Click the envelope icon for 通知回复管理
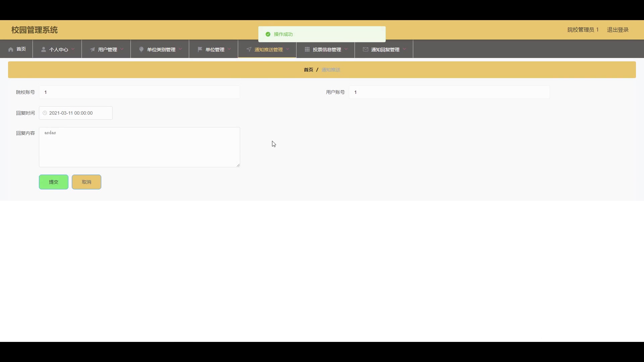Screen dimensions: 644x362 pos(365,49)
